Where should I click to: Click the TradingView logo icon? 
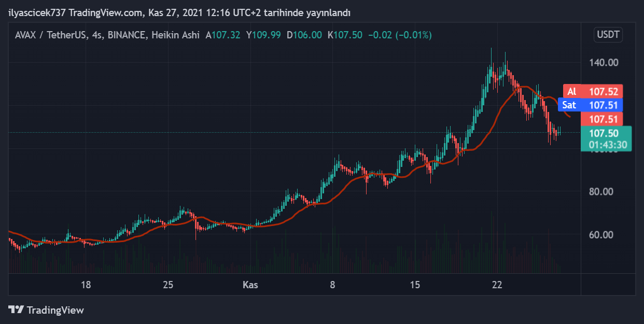point(16,310)
